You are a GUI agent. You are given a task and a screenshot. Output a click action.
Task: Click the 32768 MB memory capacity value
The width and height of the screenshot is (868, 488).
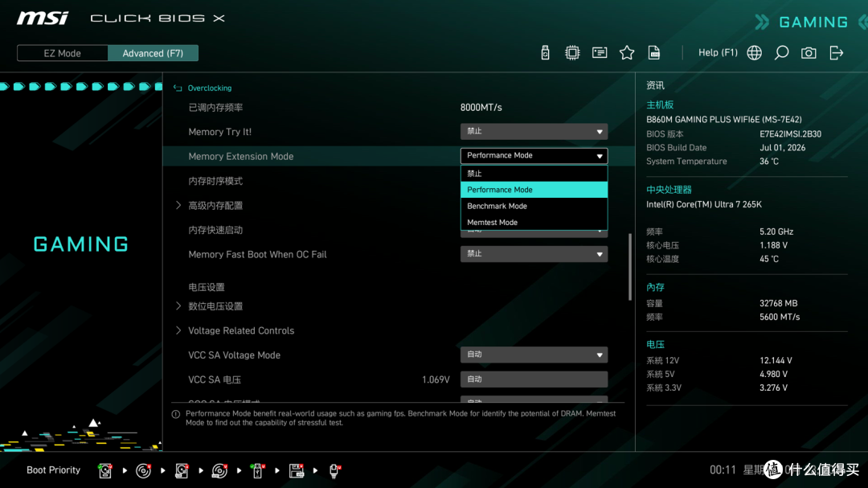[x=778, y=304]
